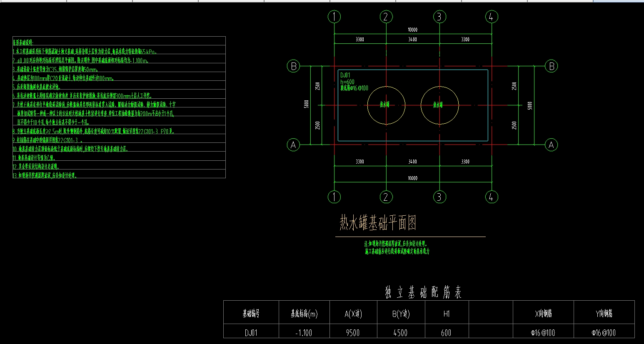Select note 6 mentioning 300mm manual excavation
The width and height of the screenshot is (644, 344).
(82, 96)
